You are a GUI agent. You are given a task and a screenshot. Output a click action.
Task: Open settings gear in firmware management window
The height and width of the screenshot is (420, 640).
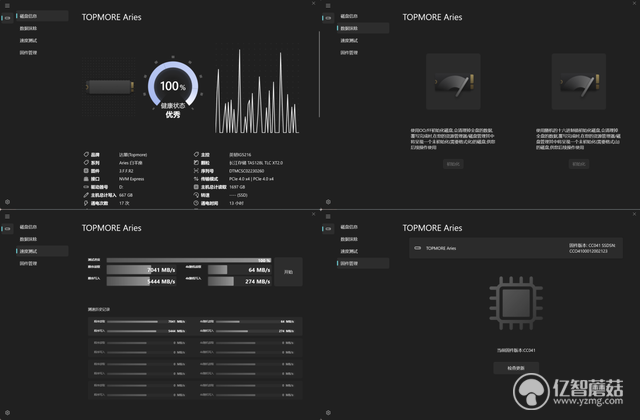coord(328,413)
